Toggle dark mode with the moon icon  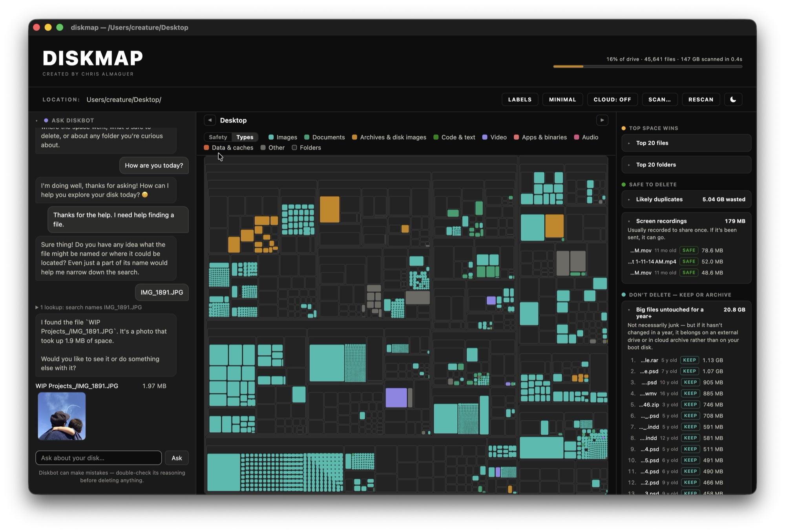point(733,99)
